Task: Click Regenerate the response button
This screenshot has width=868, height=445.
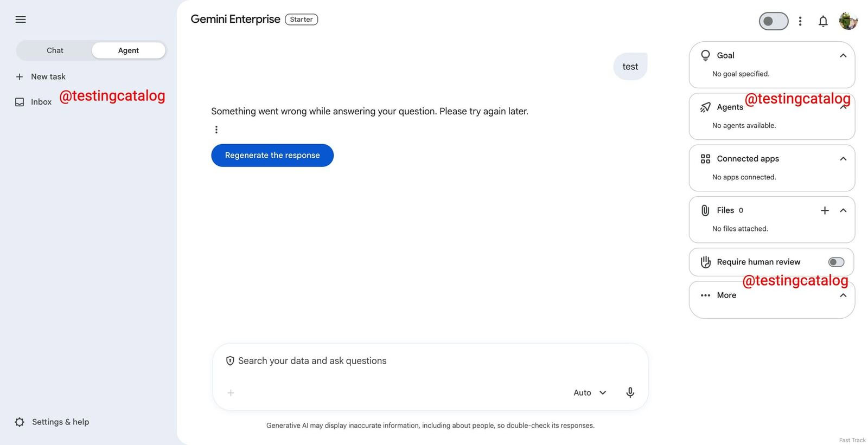Action: coord(272,155)
